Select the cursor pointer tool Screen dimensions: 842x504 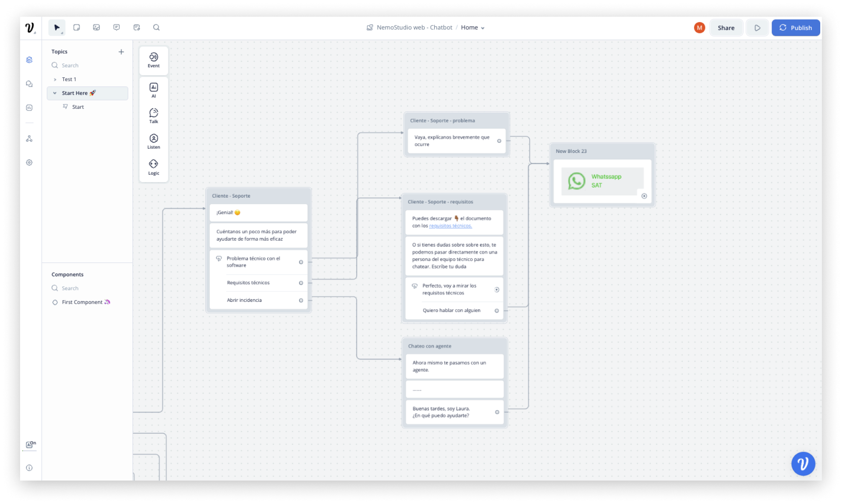tap(57, 28)
